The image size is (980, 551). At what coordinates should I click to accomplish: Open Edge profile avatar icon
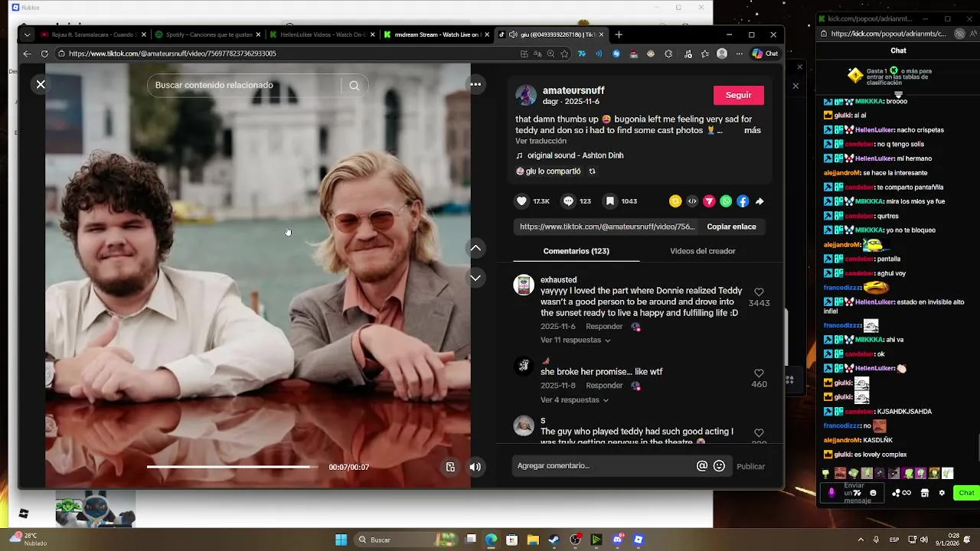722,54
